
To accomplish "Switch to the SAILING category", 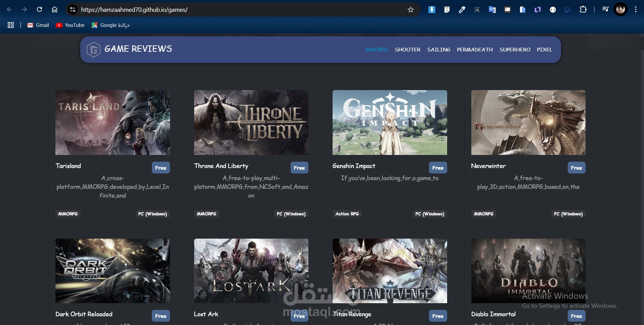I will 439,50.
